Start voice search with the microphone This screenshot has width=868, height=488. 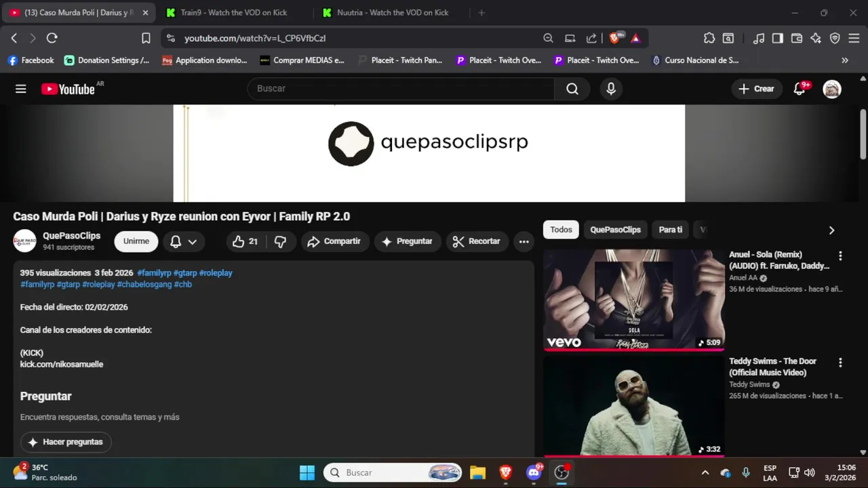[x=611, y=89]
